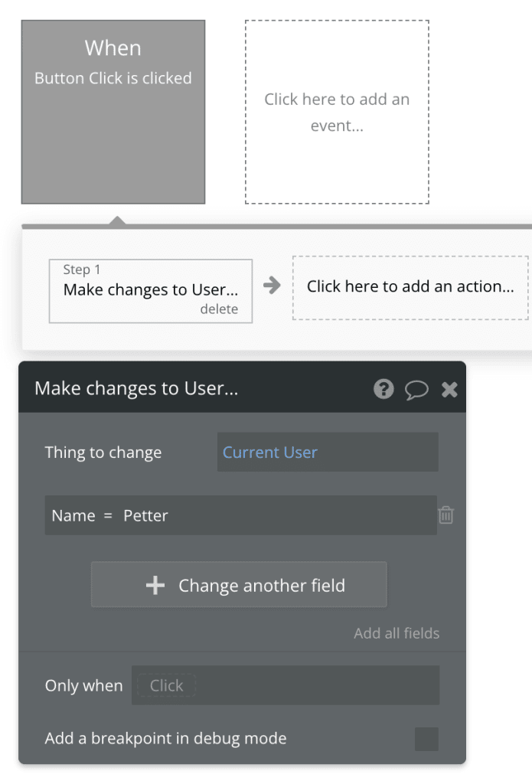
Task: Click the comment bubble icon in dialog header
Action: point(417,389)
